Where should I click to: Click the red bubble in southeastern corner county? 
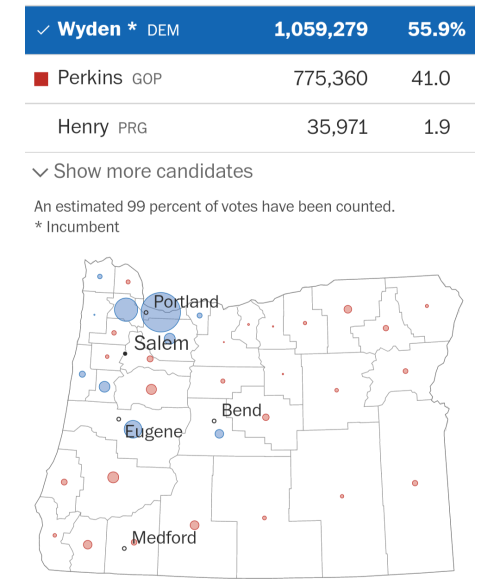(415, 483)
